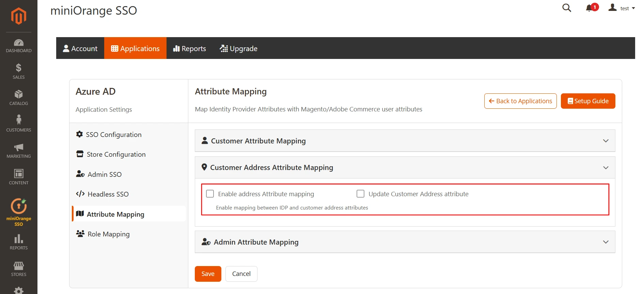Viewport: 644px width, 294px height.
Task: Click the Magento logo in sidebar
Action: point(19,16)
